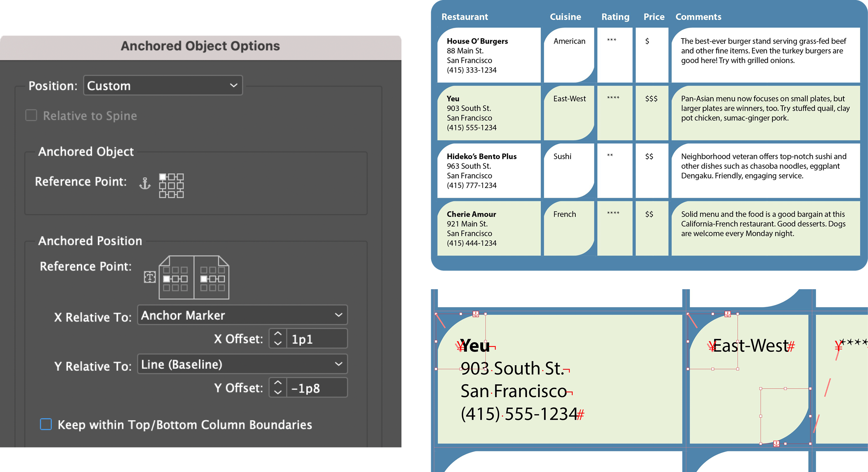The width and height of the screenshot is (868, 472).
Task: Click the Comments column header
Action: tap(698, 17)
